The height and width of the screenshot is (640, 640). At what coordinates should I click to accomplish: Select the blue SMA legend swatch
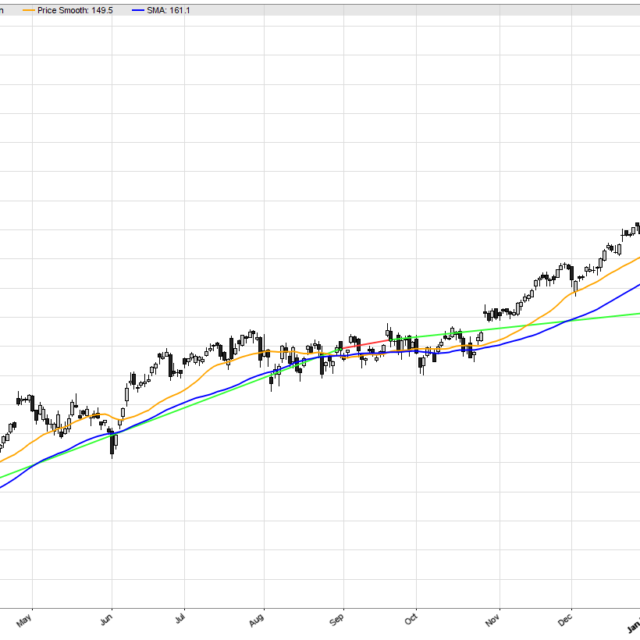139,8
